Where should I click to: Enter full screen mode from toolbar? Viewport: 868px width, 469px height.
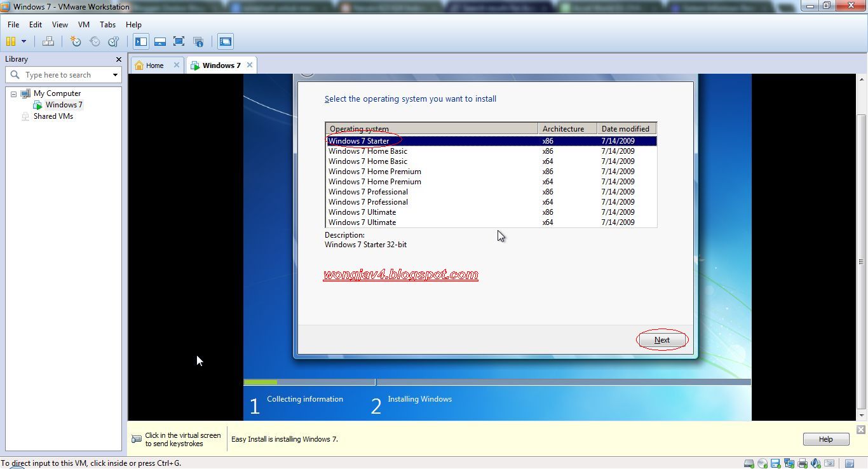tap(179, 42)
